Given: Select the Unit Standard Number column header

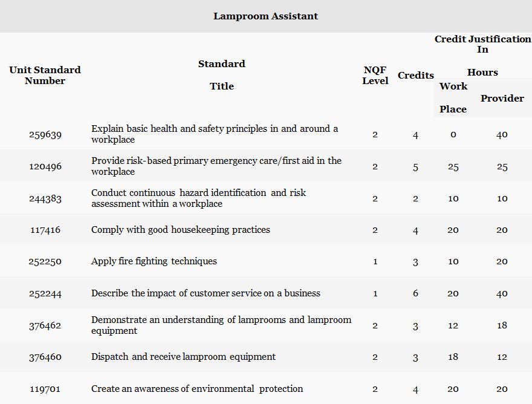Looking at the screenshot, I should 45,76.
